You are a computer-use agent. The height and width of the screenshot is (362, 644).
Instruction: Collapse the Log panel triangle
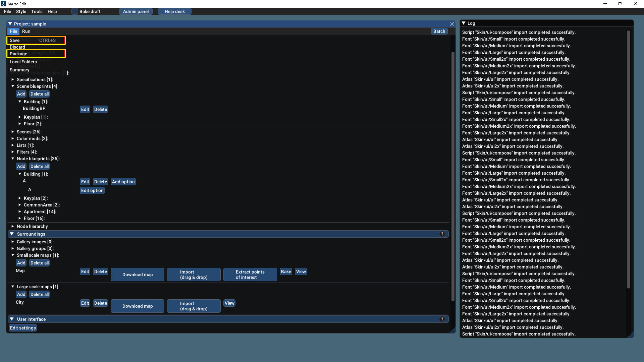coord(464,23)
